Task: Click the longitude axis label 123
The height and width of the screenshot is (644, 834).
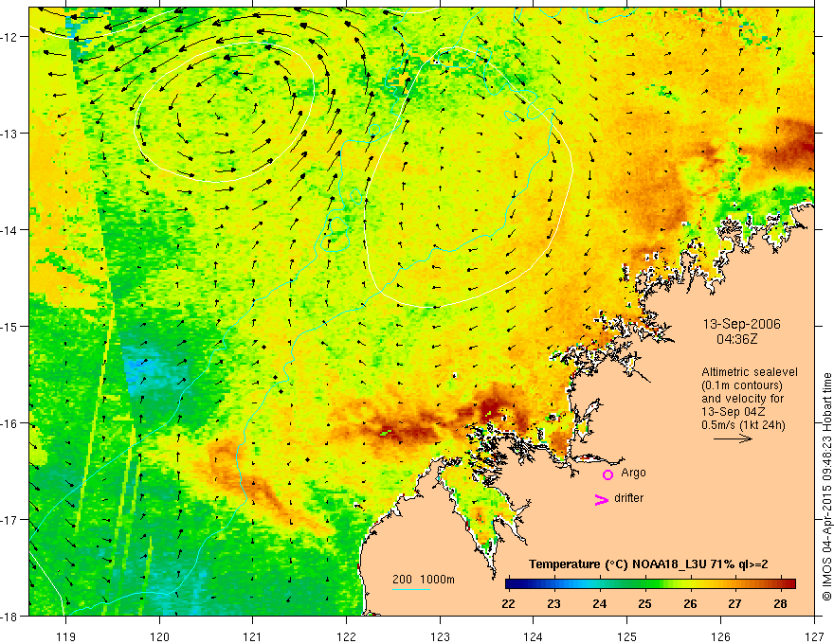Action: [440, 636]
